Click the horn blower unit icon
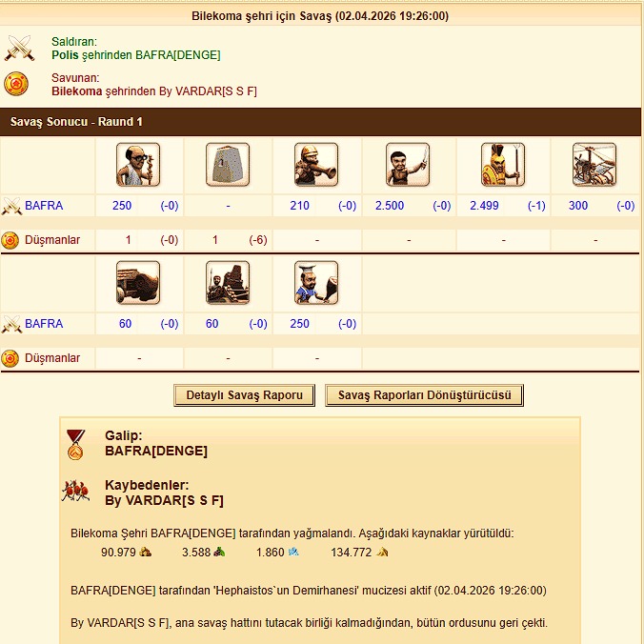Screen dimensions: 644x644 click(x=316, y=165)
